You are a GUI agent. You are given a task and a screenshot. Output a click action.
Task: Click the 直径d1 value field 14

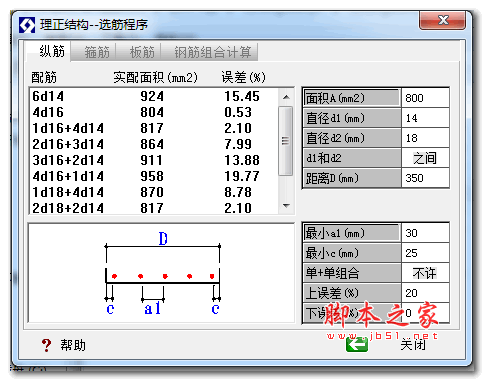pos(426,118)
